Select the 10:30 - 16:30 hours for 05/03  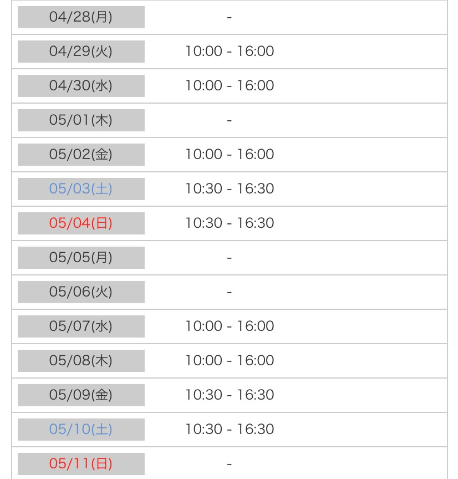[230, 189]
